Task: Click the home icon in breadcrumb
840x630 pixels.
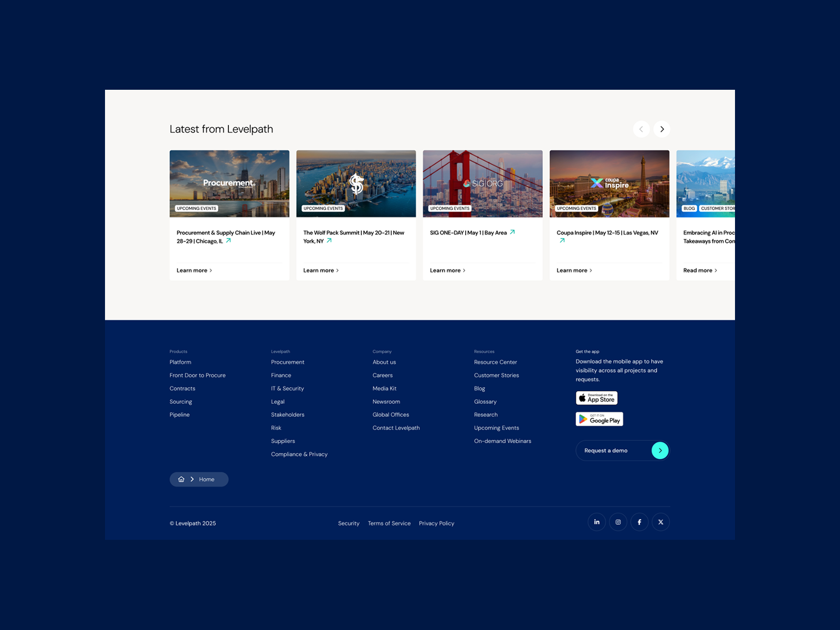Action: [181, 479]
